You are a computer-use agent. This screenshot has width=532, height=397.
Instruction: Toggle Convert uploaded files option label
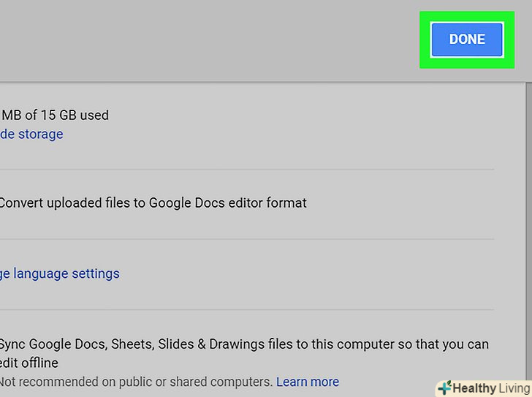(153, 203)
